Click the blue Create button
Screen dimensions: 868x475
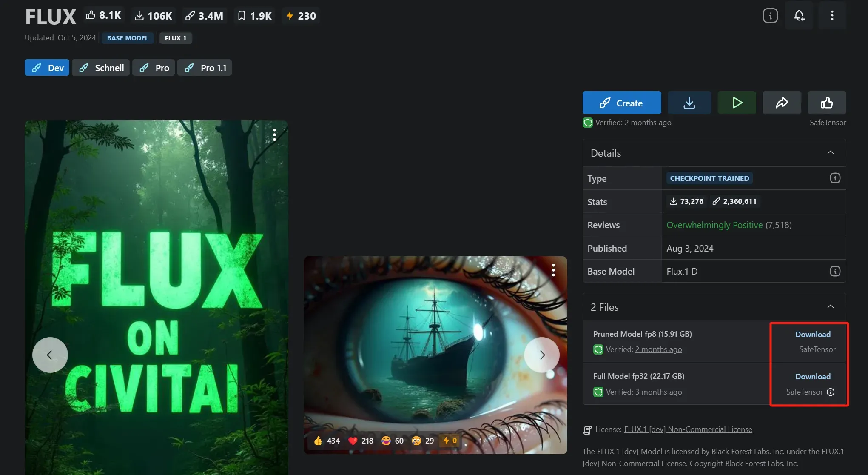tap(622, 103)
